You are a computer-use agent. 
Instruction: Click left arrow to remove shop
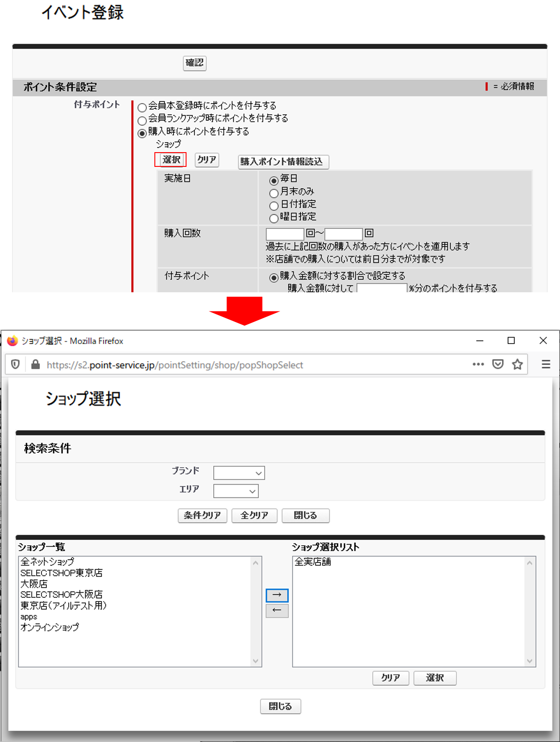coord(277,610)
